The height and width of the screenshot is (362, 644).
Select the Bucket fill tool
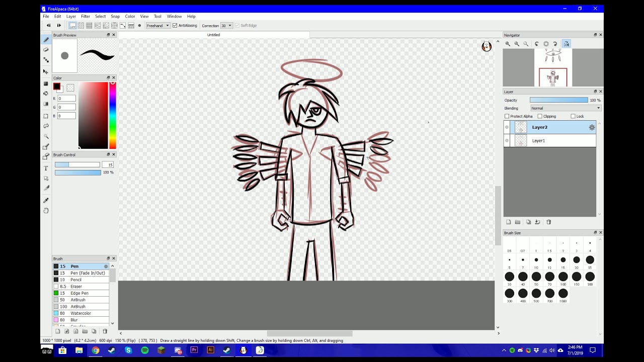pyautogui.click(x=46, y=94)
